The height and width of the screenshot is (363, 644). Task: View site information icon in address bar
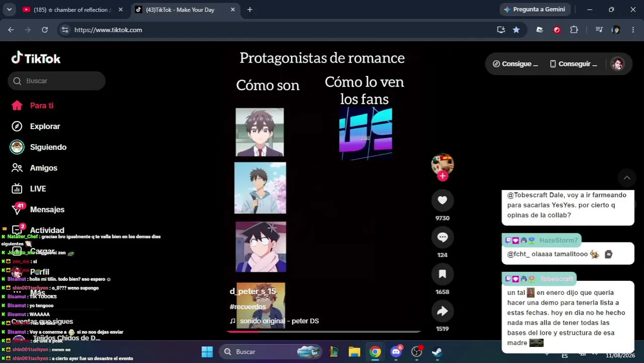click(x=65, y=30)
